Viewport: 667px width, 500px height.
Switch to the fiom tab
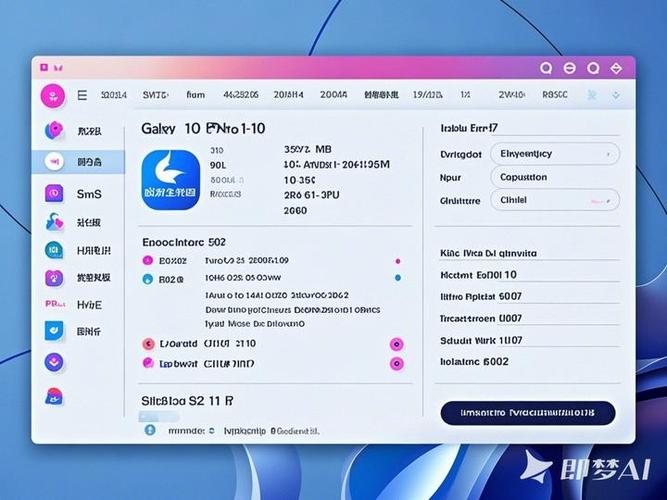click(196, 95)
